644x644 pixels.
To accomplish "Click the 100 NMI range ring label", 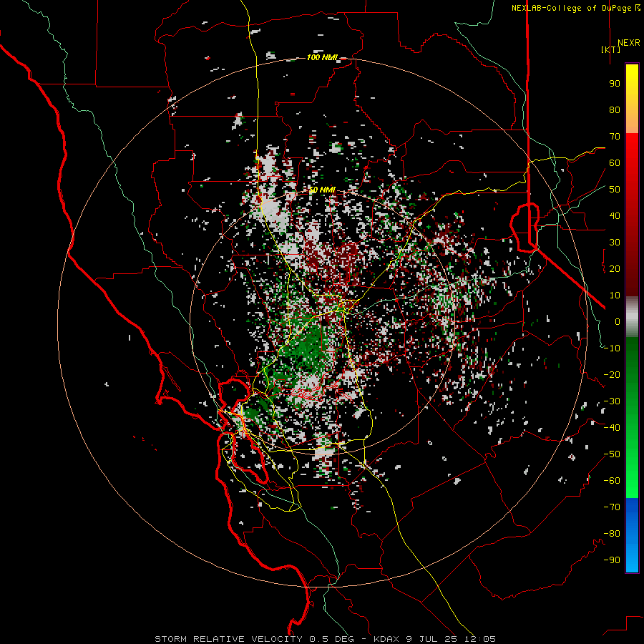I will click(x=322, y=57).
